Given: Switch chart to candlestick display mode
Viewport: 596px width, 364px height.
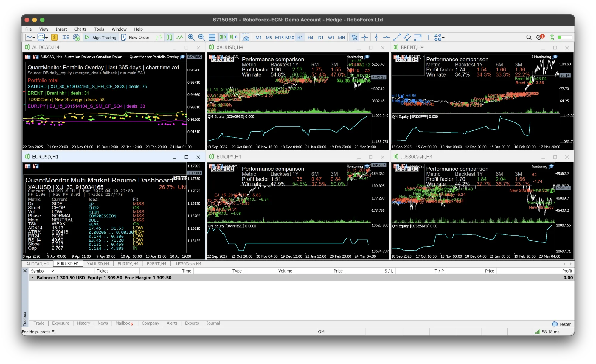Looking at the screenshot, I should point(169,37).
